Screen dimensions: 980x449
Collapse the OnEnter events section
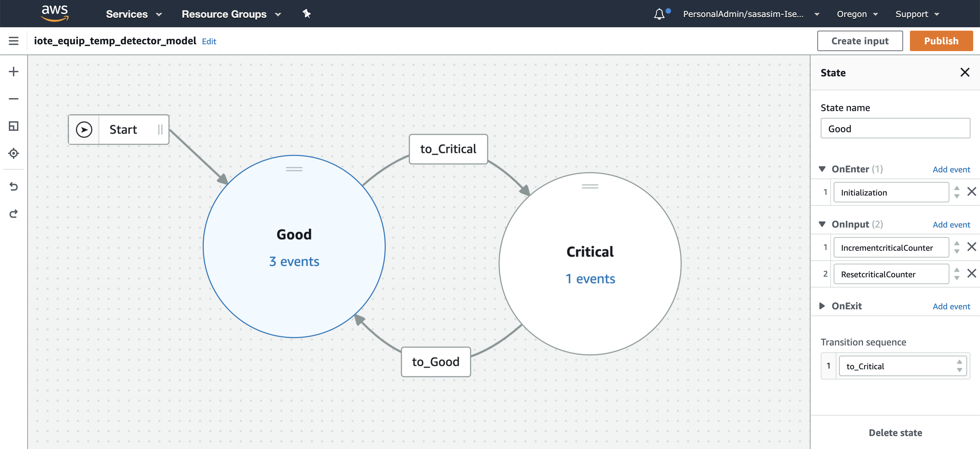(x=822, y=169)
